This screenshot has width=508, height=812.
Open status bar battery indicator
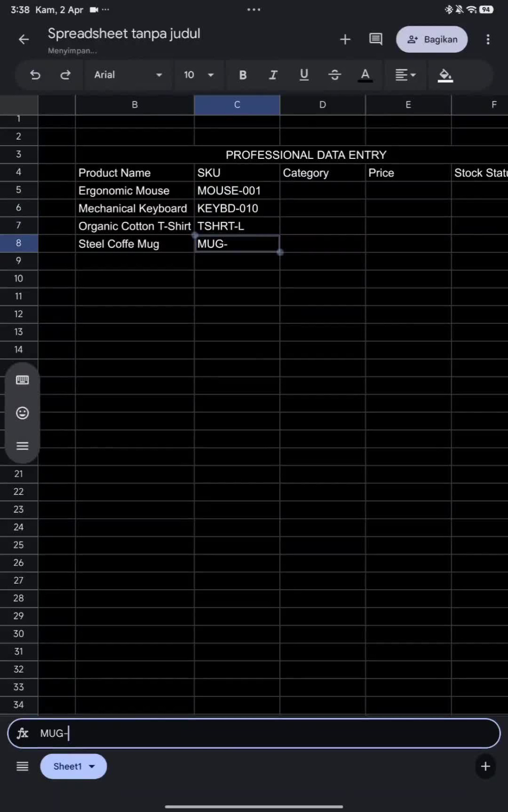coord(486,10)
